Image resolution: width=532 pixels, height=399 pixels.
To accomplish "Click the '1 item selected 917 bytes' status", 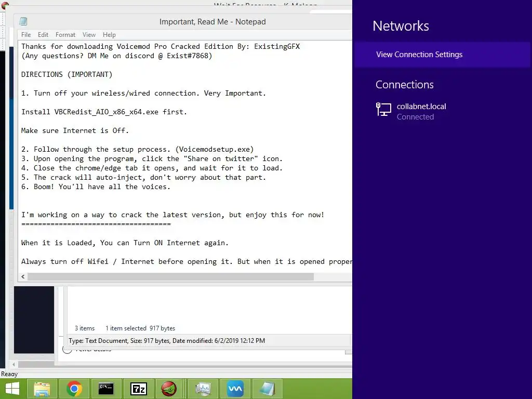I will (140, 328).
